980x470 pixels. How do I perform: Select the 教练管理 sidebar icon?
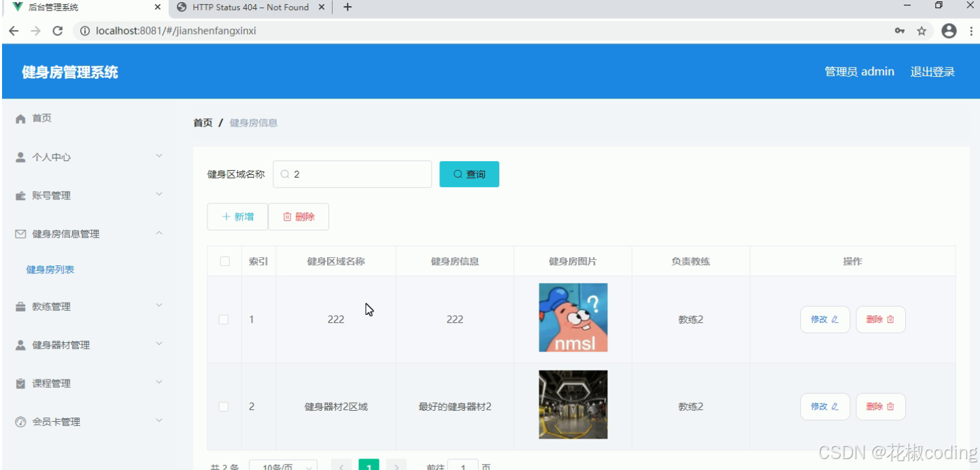point(20,306)
